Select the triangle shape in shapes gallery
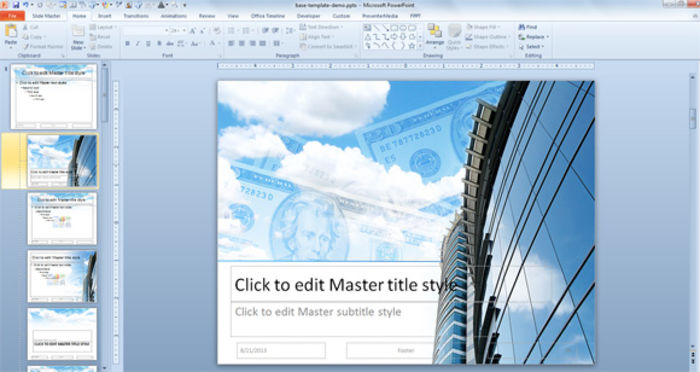 [x=367, y=37]
